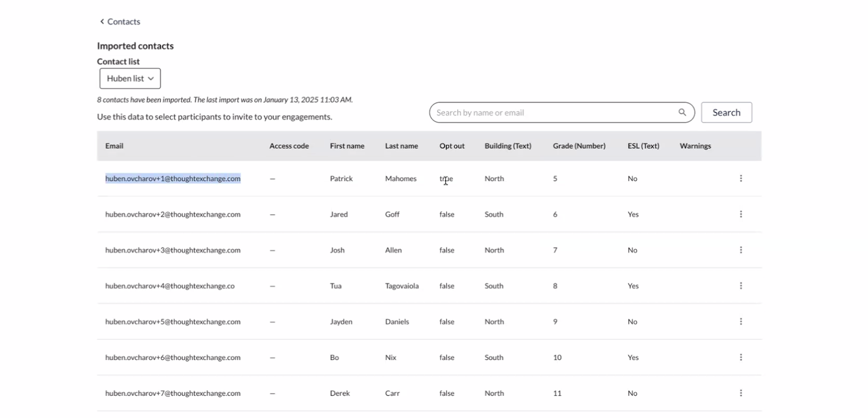This screenshot has width=868, height=418.
Task: Open options menu for Bo Nix row
Action: coord(741,357)
